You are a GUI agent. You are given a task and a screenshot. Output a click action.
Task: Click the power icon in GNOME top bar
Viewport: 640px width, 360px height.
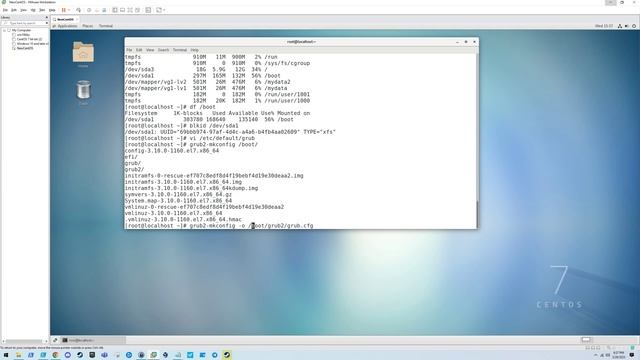pyautogui.click(x=634, y=26)
